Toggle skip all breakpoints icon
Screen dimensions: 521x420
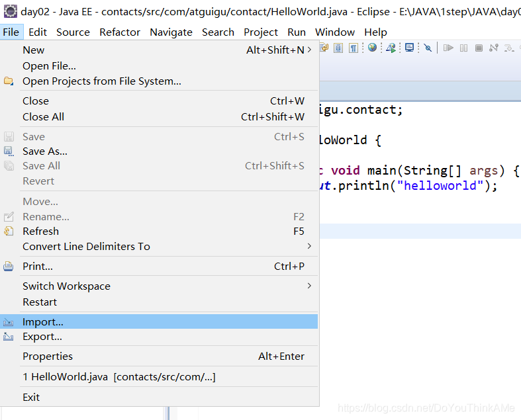pos(428,48)
